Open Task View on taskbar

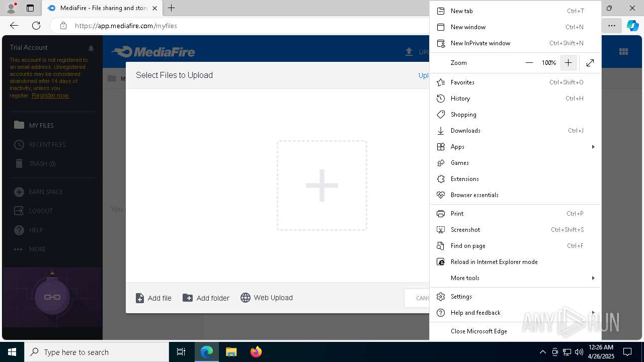pyautogui.click(x=181, y=352)
